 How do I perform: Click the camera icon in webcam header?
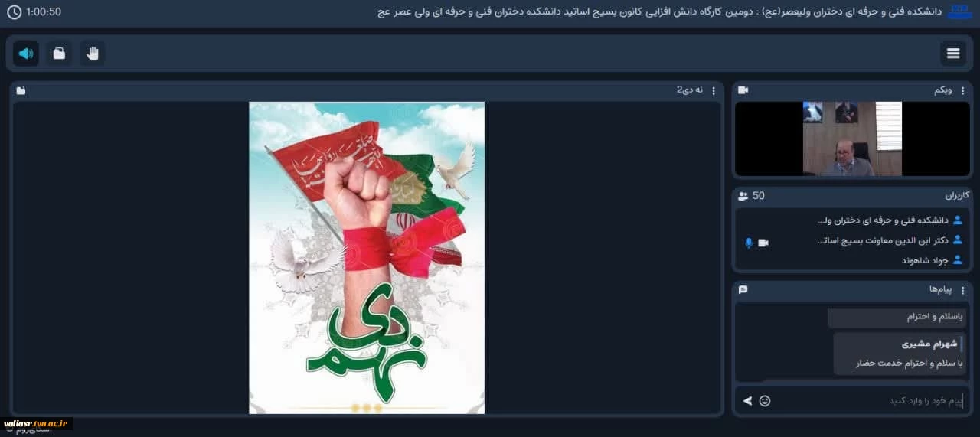tap(743, 90)
